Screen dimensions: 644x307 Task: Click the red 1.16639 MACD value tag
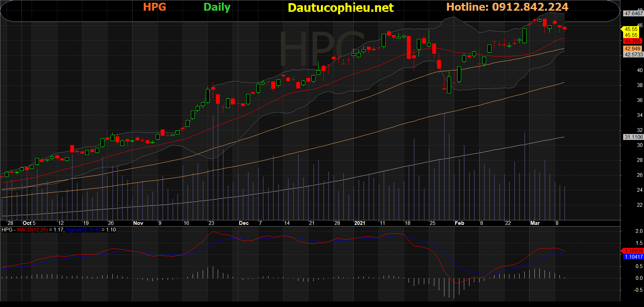pyautogui.click(x=634, y=251)
